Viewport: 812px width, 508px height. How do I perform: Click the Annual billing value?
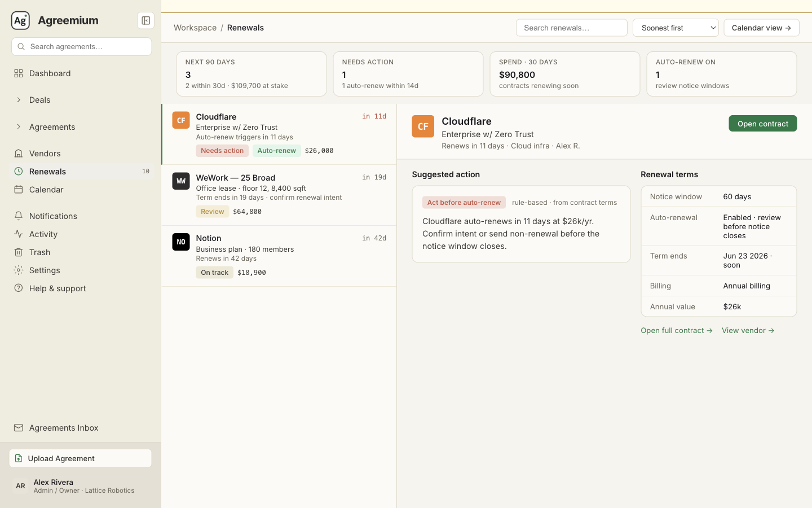pos(747,286)
